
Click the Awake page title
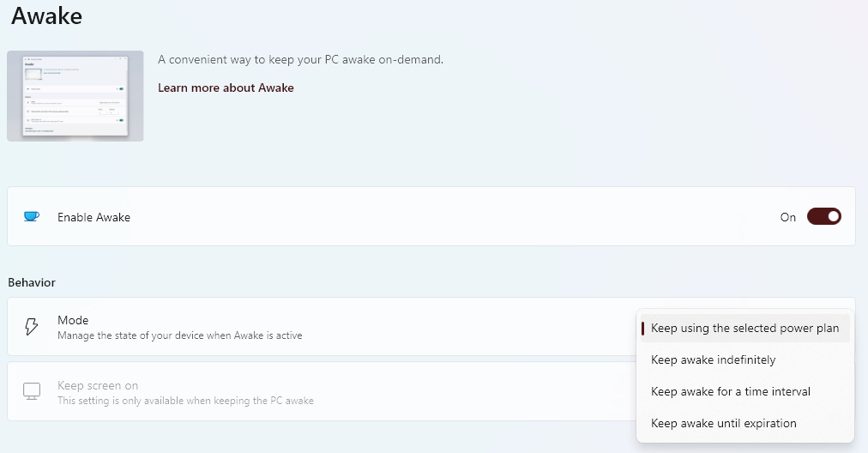(x=47, y=15)
